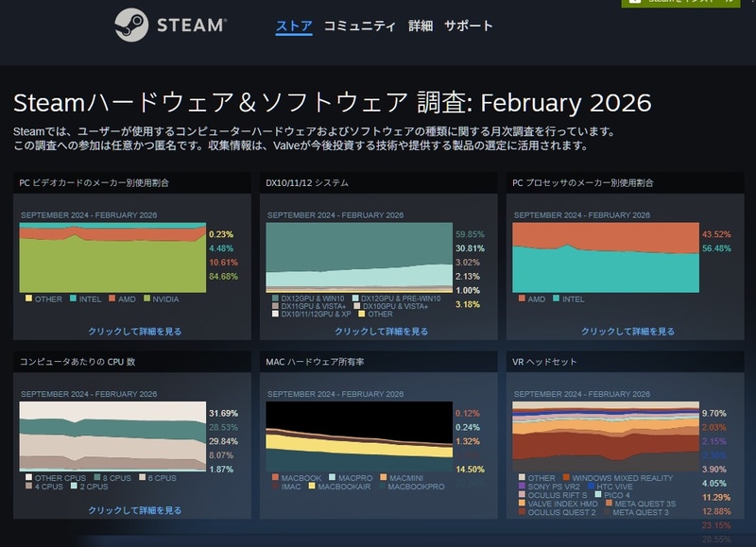The height and width of the screenshot is (547, 756).
Task: Click the DX10/11/12 systems area chart
Action: pos(359,257)
